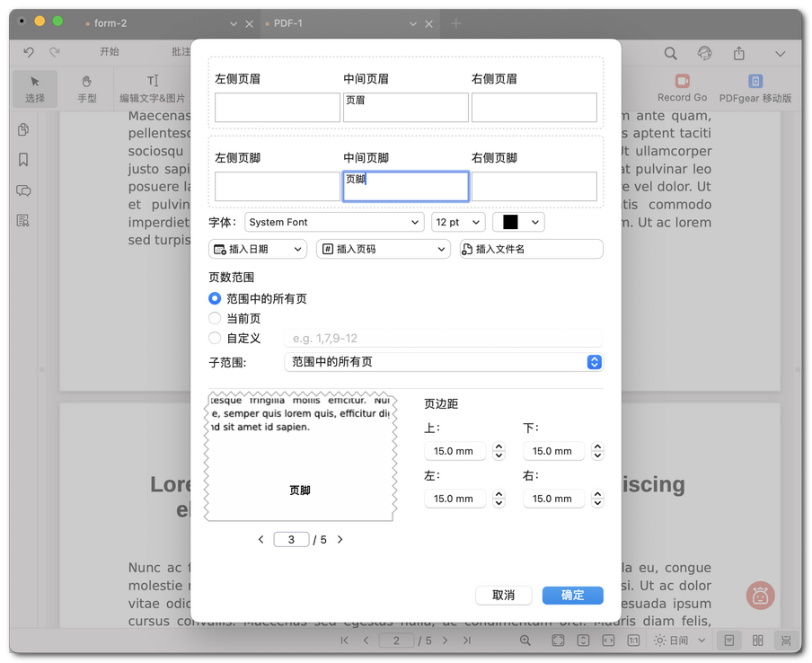Open the comments sidebar panel
Viewport: 812px width, 663px height.
pos(23,190)
